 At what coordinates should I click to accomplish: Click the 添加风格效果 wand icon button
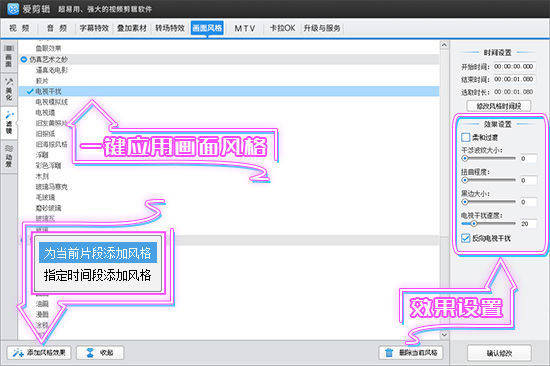[39, 352]
